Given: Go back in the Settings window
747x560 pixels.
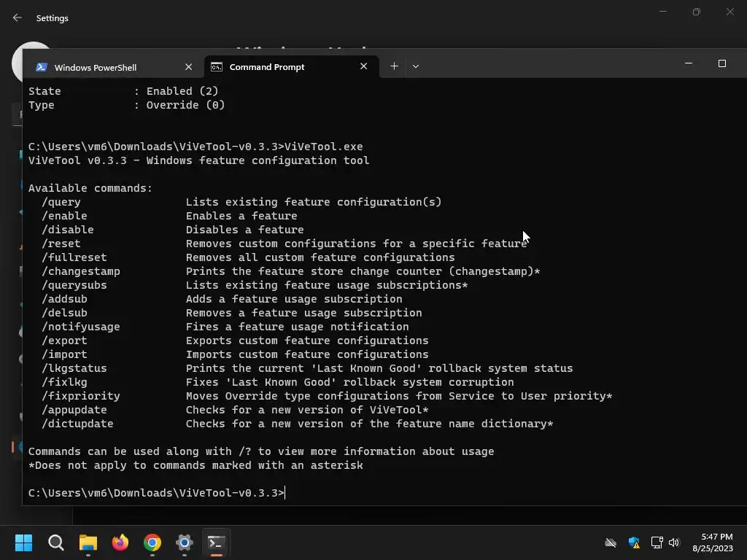Looking at the screenshot, I should coord(18,18).
